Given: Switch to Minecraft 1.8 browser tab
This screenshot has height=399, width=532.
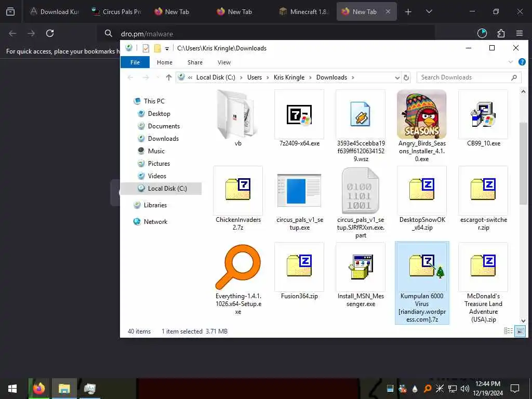Looking at the screenshot, I should click(x=304, y=12).
